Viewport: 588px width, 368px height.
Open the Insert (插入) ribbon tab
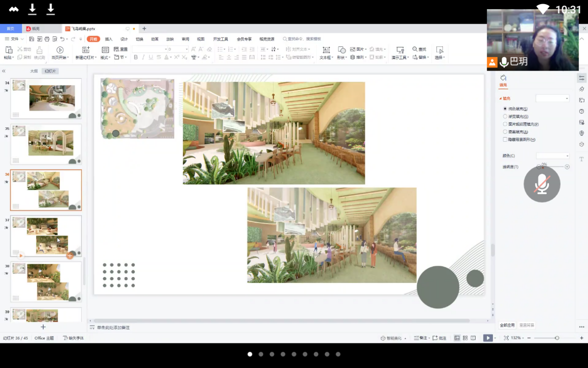[x=109, y=39]
